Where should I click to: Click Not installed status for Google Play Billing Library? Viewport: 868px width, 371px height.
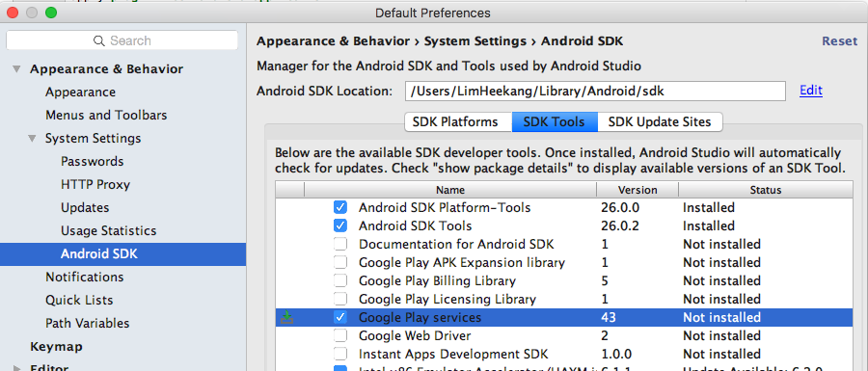point(721,280)
